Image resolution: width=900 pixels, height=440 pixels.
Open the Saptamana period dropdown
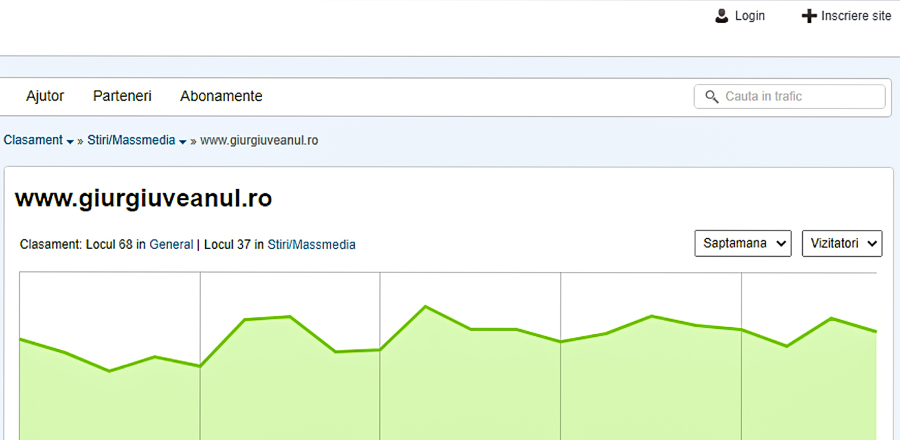pos(743,244)
